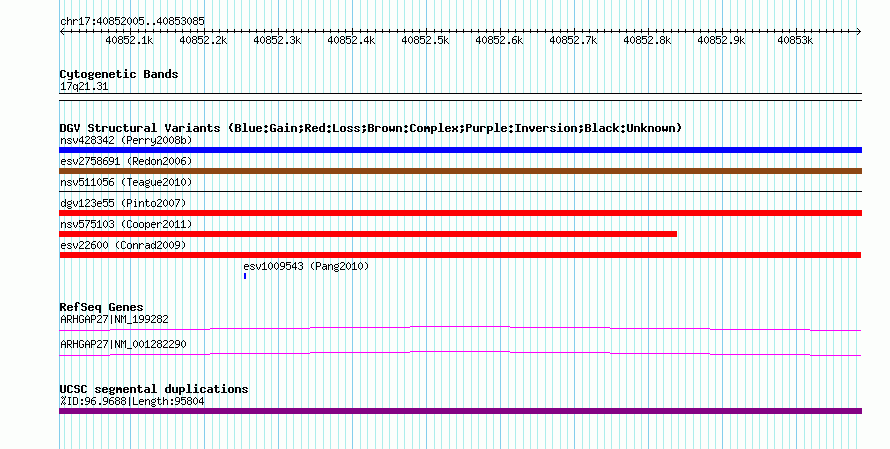Open variant nsv511056 (Teague2010) label
The width and height of the screenshot is (890, 449).
[x=126, y=182]
